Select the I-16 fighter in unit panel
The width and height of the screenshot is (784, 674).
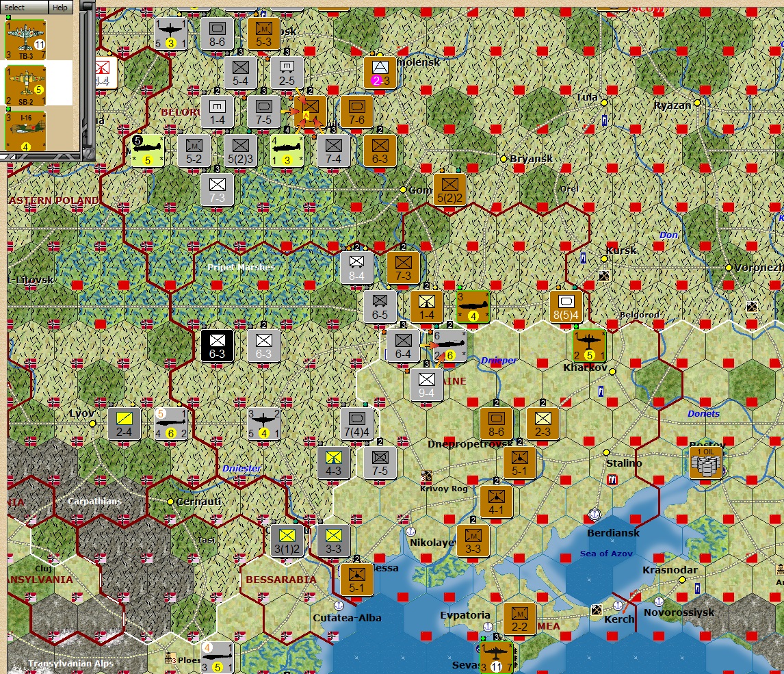click(x=25, y=131)
